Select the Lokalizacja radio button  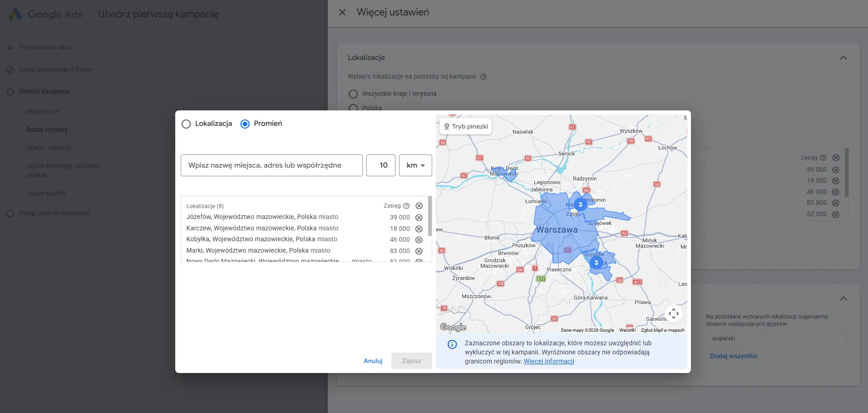point(187,124)
